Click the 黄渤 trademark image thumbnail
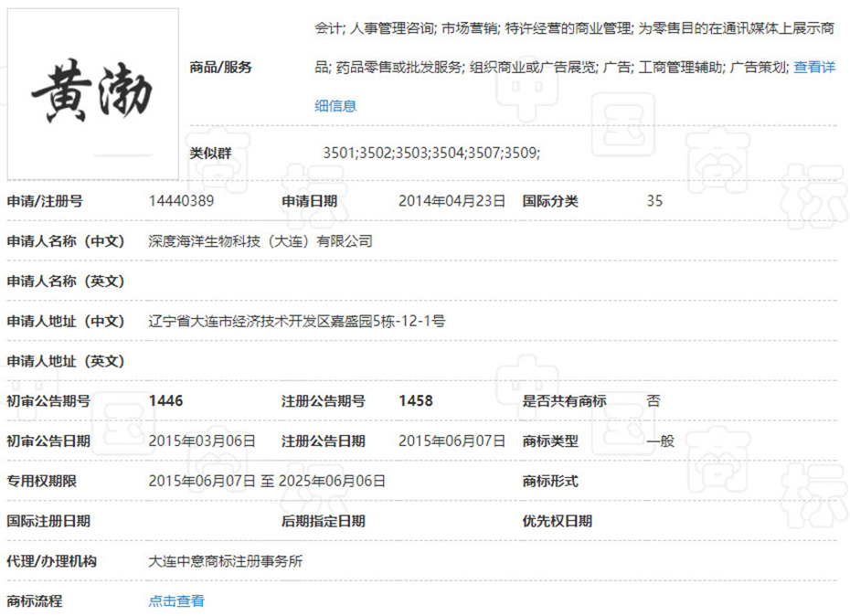850x616 pixels. pos(92,94)
